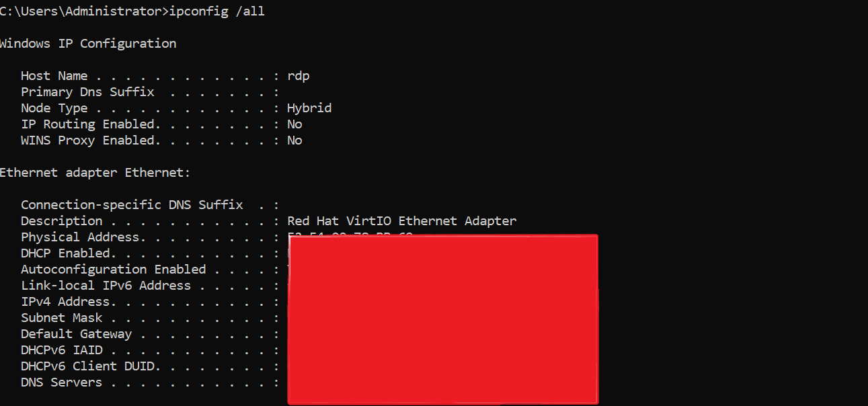The width and height of the screenshot is (868, 406).
Task: Click the 'Default Gateway' label
Action: point(76,334)
